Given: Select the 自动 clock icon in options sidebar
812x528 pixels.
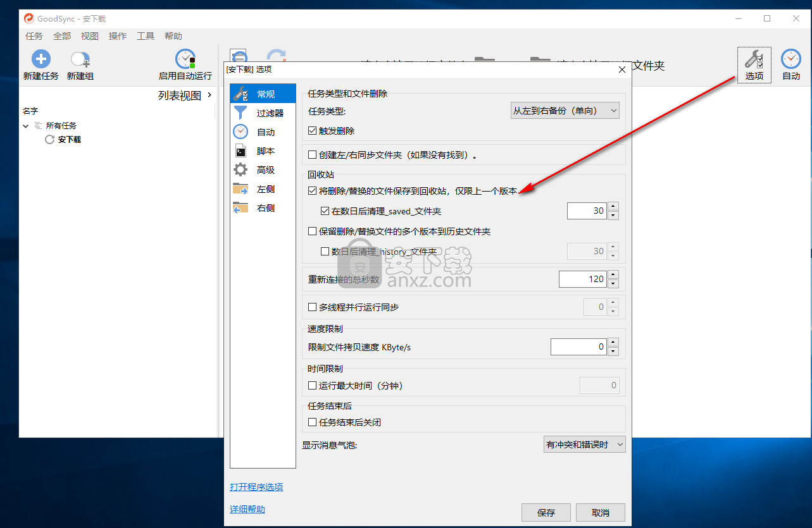Looking at the screenshot, I should pyautogui.click(x=240, y=132).
